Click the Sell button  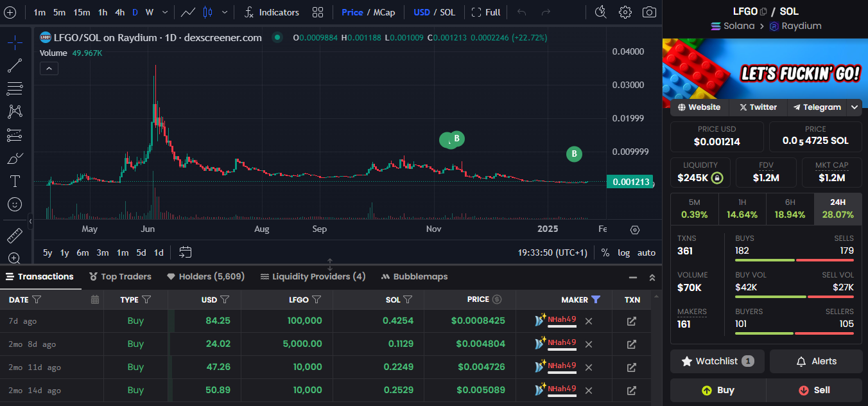pyautogui.click(x=814, y=390)
